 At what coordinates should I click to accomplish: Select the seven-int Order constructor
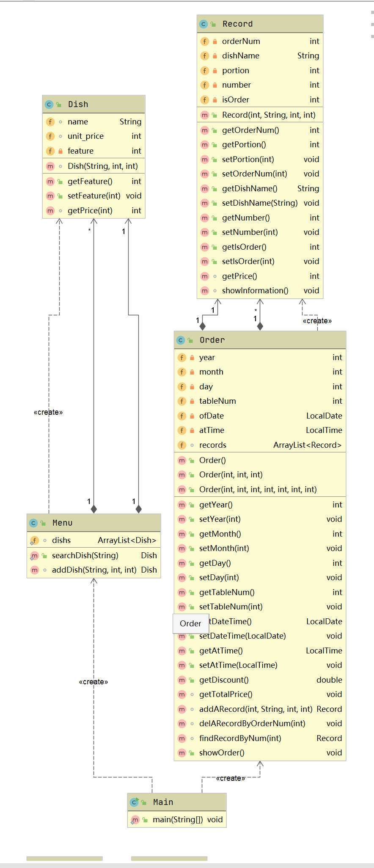click(x=260, y=490)
